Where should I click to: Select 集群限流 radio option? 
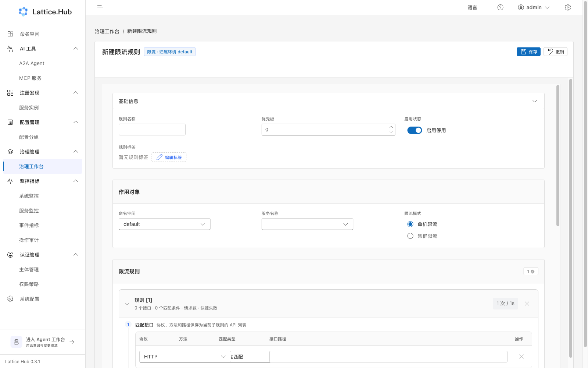tap(410, 236)
